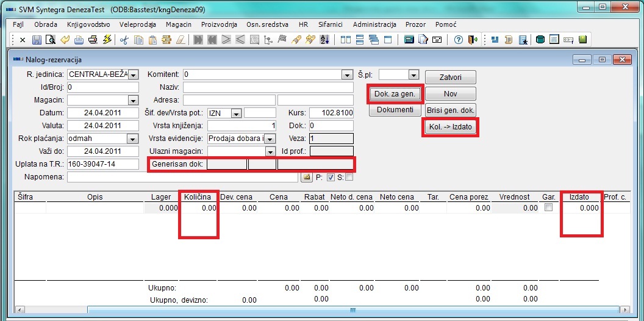The height and width of the screenshot is (321, 644).
Task: Open the calculator from the toolbar
Action: pyautogui.click(x=409, y=40)
